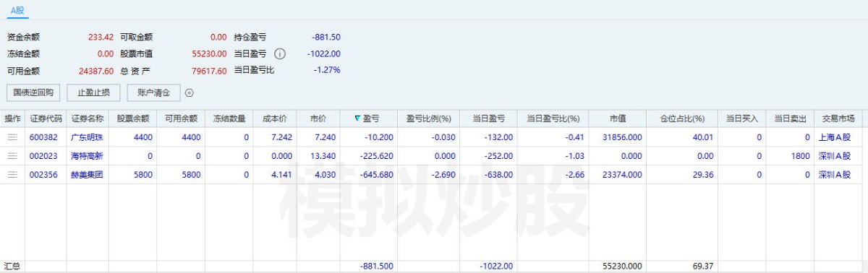868x273 pixels.
Task: Select the 汇总 summary row
Action: pyautogui.click(x=434, y=266)
